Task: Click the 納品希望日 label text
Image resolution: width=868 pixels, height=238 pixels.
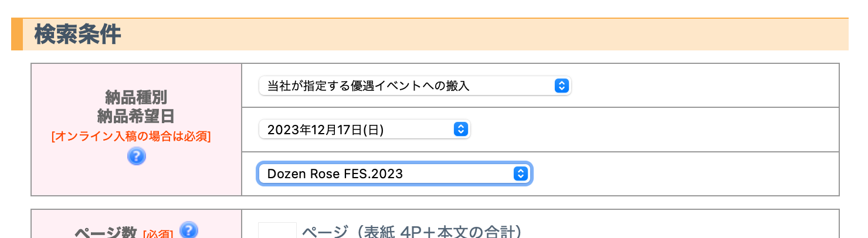Action: pos(136,116)
